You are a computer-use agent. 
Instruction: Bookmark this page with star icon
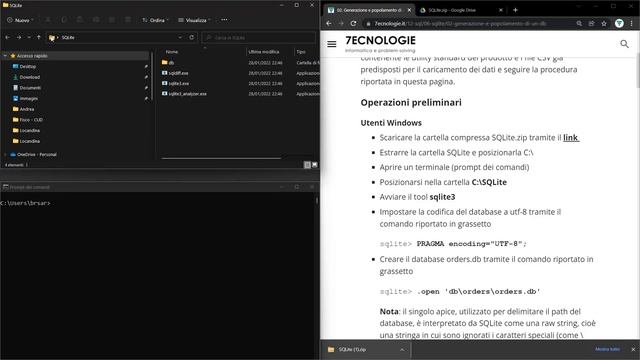tap(604, 24)
